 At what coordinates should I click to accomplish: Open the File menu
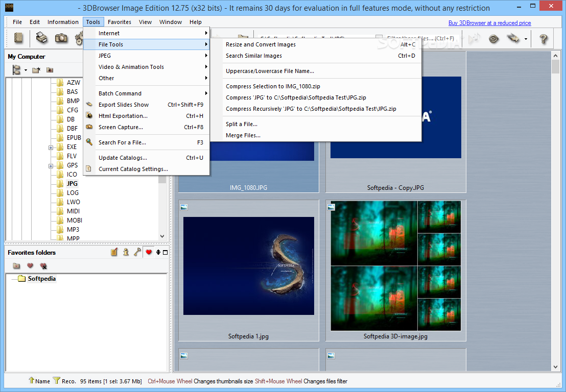pyautogui.click(x=17, y=22)
